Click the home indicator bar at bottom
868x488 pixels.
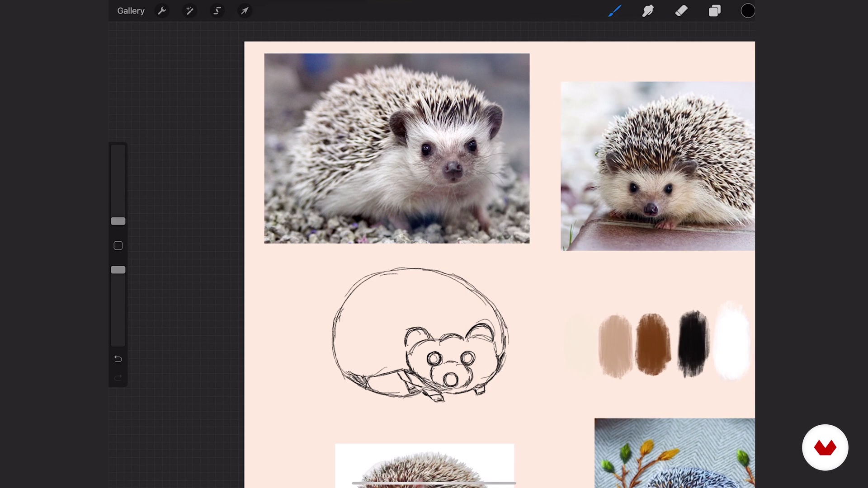click(434, 483)
